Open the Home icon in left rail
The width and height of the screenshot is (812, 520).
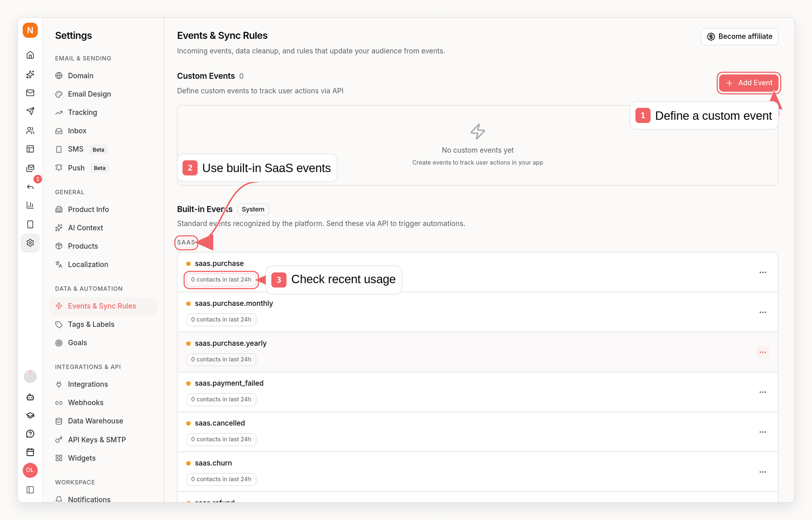point(30,55)
